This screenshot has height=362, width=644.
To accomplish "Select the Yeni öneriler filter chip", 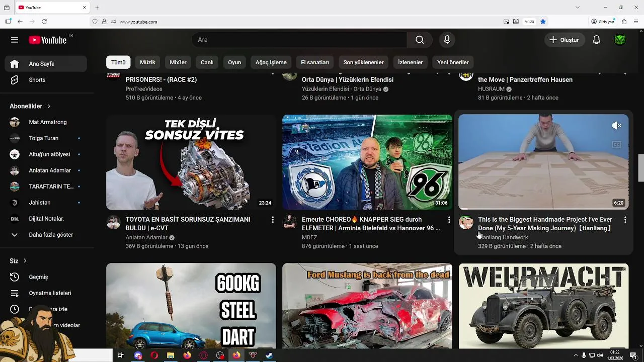I will click(453, 62).
